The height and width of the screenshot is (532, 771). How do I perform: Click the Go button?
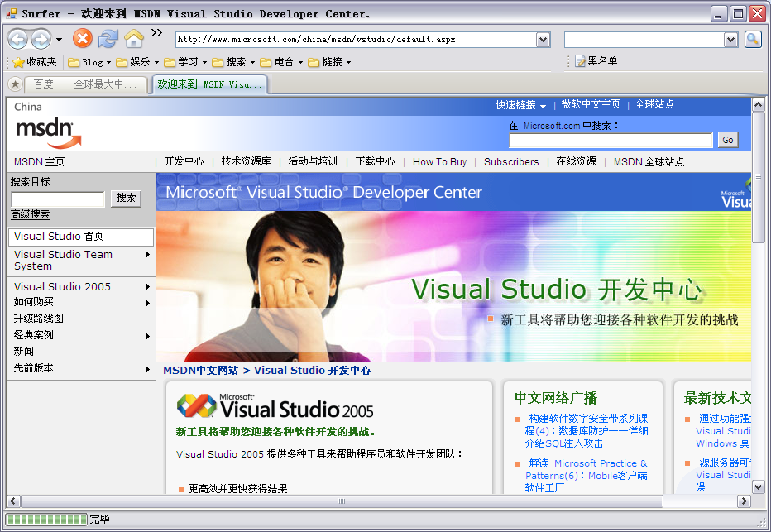[x=728, y=140]
